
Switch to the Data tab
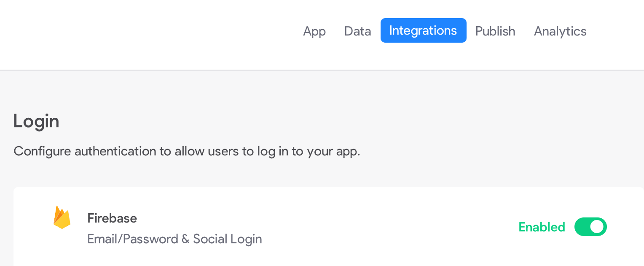tap(357, 31)
